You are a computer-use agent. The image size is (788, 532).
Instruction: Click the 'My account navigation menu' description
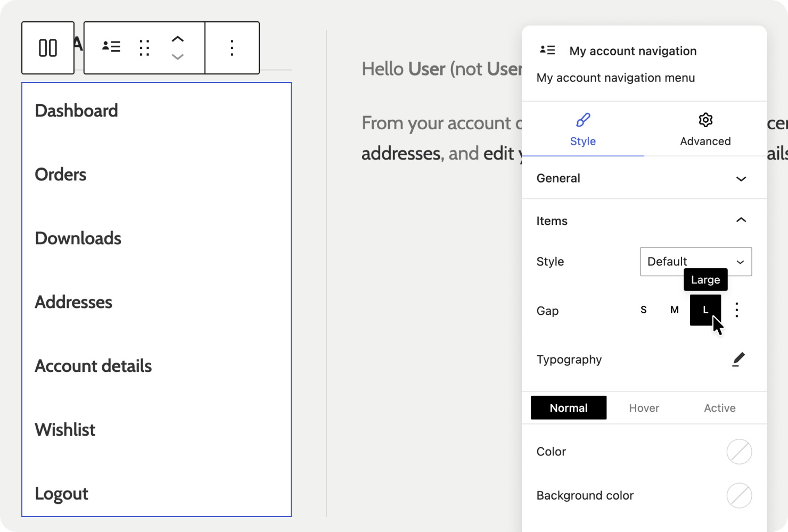tap(615, 78)
